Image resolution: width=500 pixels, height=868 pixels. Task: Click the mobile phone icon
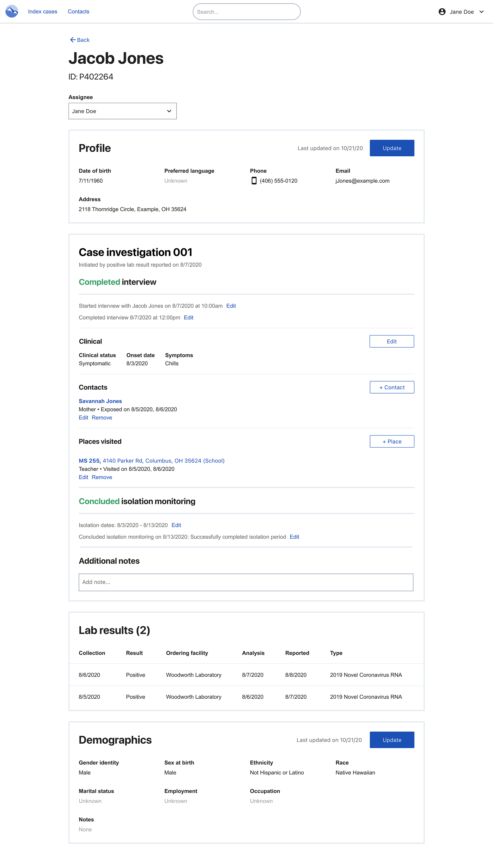(x=254, y=181)
